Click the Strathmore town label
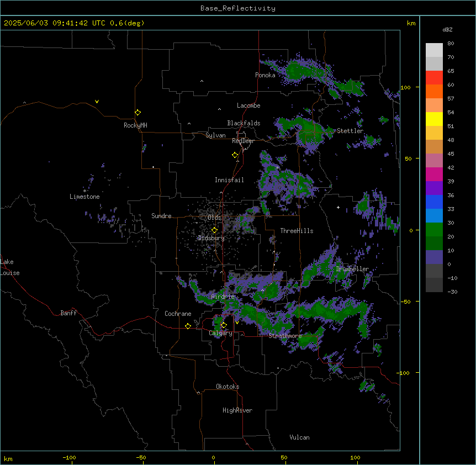The height and width of the screenshot is (465, 476). point(285,336)
